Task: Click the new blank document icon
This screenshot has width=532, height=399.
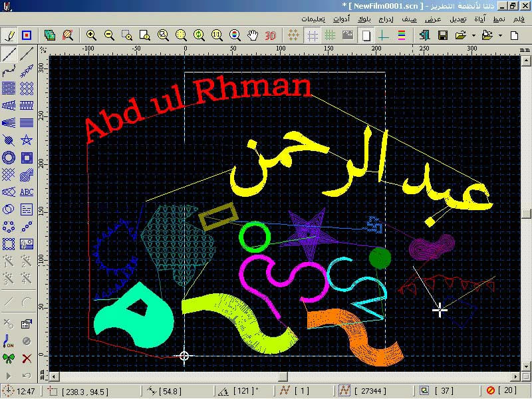Action: point(514,35)
